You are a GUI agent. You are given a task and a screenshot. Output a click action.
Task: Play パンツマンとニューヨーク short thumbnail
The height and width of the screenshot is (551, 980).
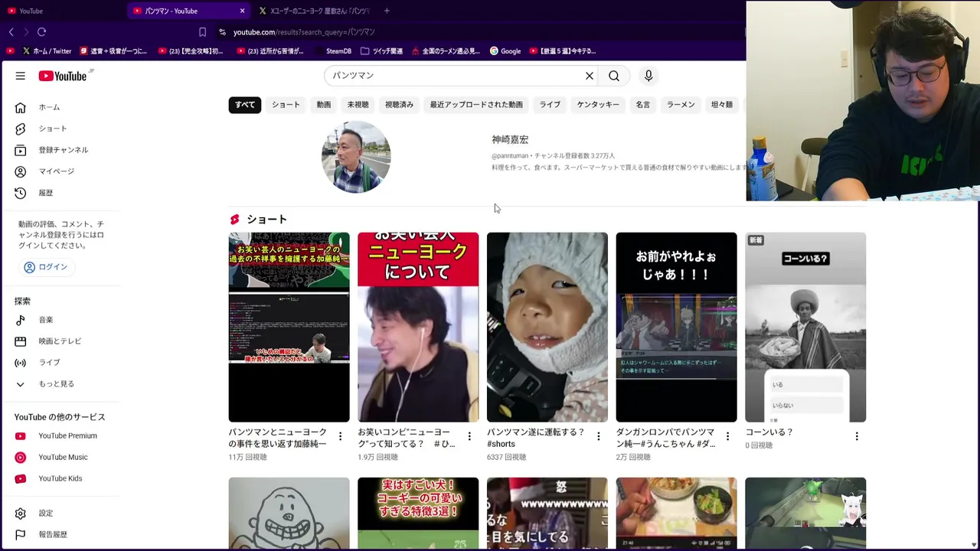(x=289, y=327)
